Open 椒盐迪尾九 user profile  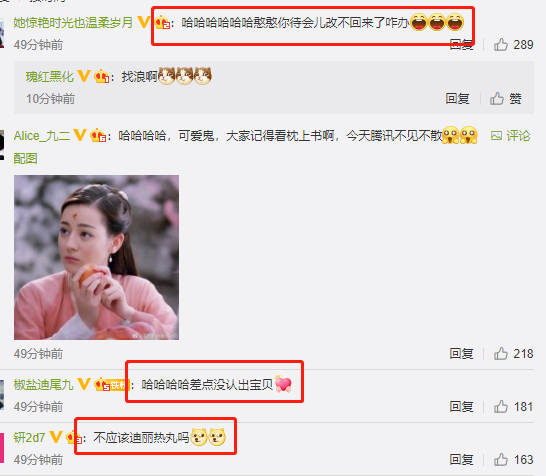tap(44, 385)
